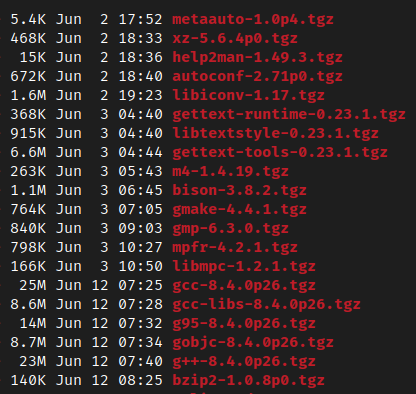The height and width of the screenshot is (394, 416).
Task: Select gobjc-8.4.0p26.tgz in listing
Action: point(253,342)
